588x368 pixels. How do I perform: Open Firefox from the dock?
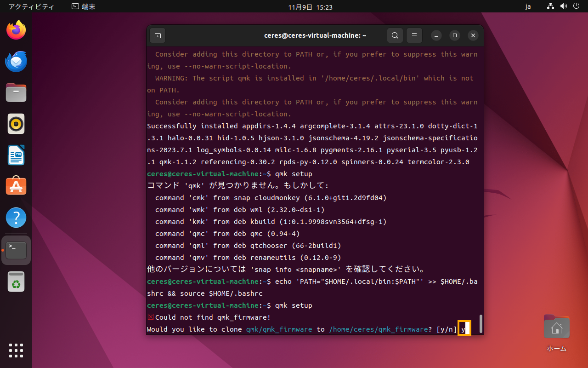(x=16, y=30)
